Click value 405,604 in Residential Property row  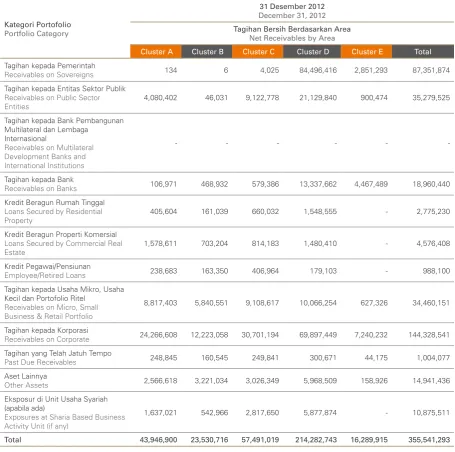point(163,211)
